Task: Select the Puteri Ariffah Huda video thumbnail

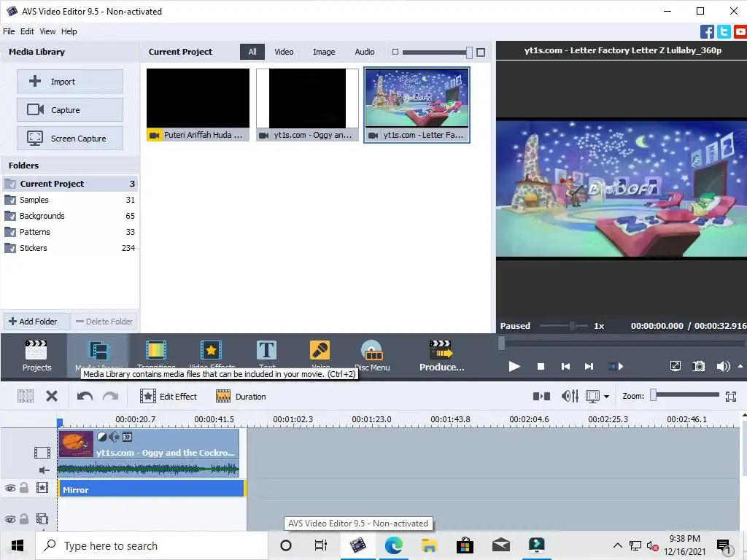Action: tap(198, 105)
